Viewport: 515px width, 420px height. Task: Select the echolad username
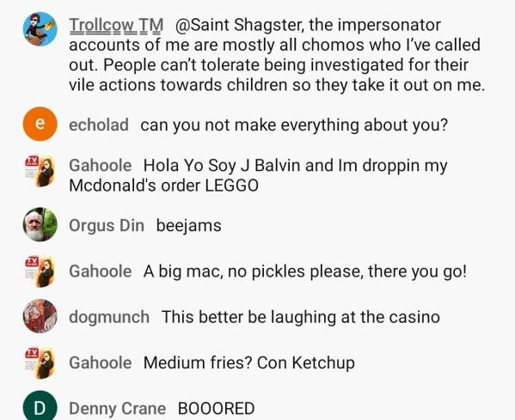point(99,125)
